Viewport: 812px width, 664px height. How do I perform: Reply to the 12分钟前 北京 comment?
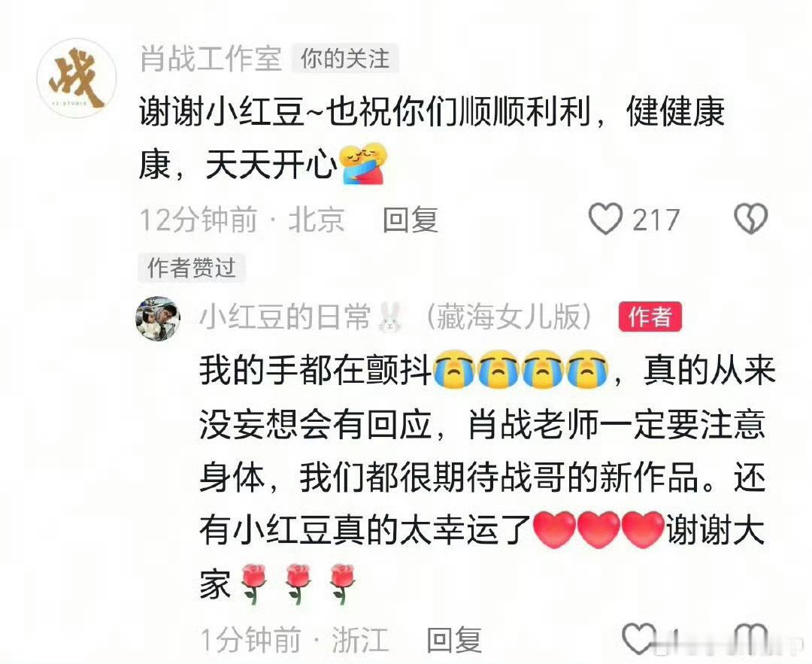click(411, 220)
